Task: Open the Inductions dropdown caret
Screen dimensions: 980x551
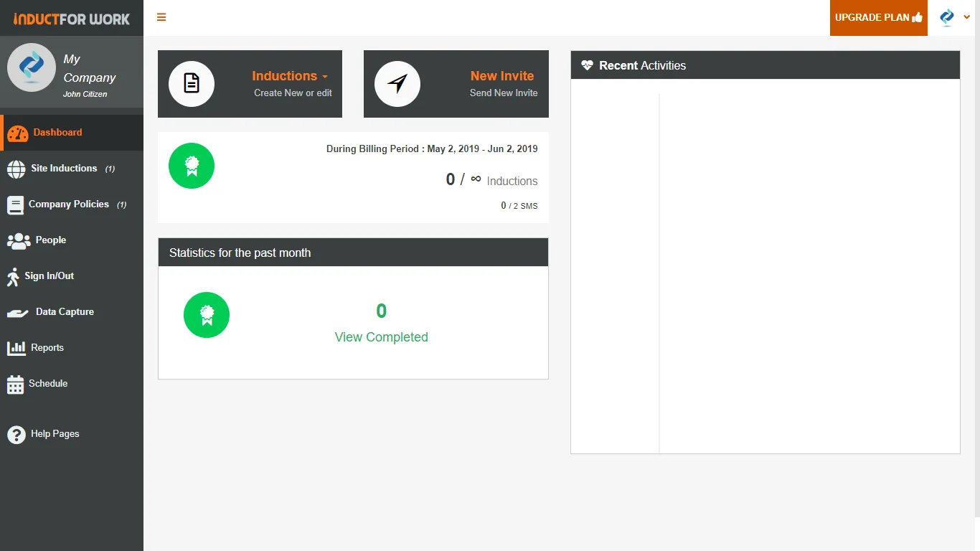Action: 325,77
